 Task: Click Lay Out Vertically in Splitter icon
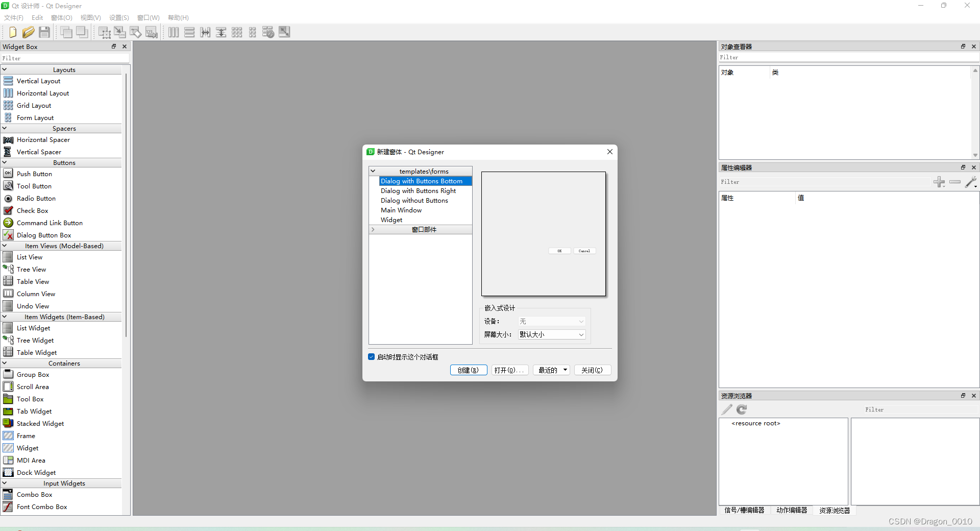(x=221, y=32)
